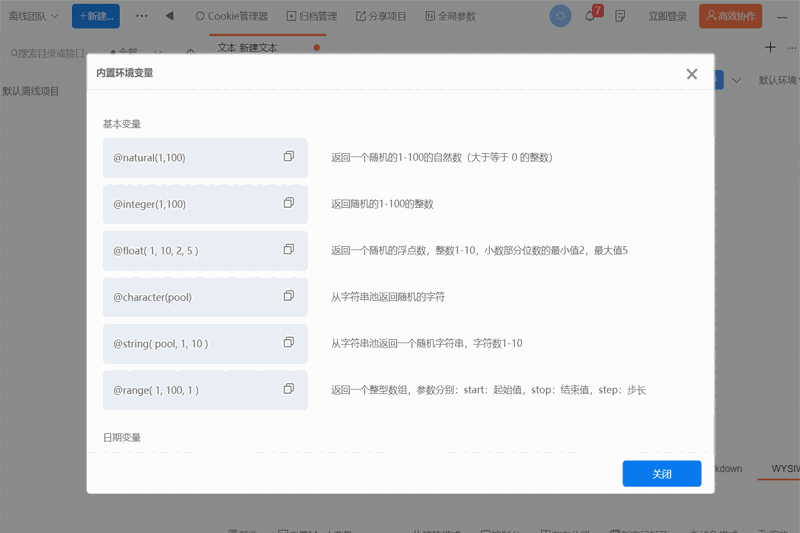800x533 pixels.
Task: Copy the @character(pool) variable
Action: [x=289, y=296]
